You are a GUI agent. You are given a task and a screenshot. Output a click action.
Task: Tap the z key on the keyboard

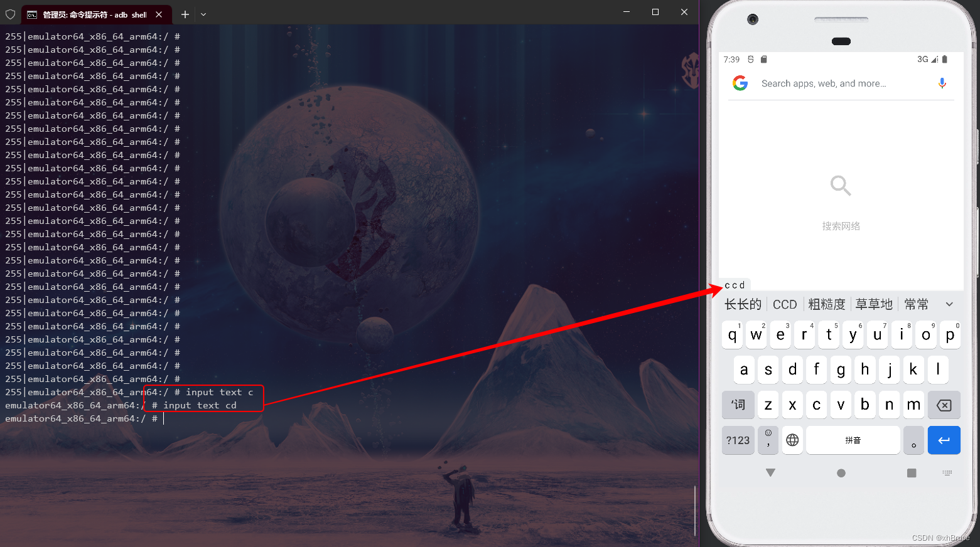[768, 405]
